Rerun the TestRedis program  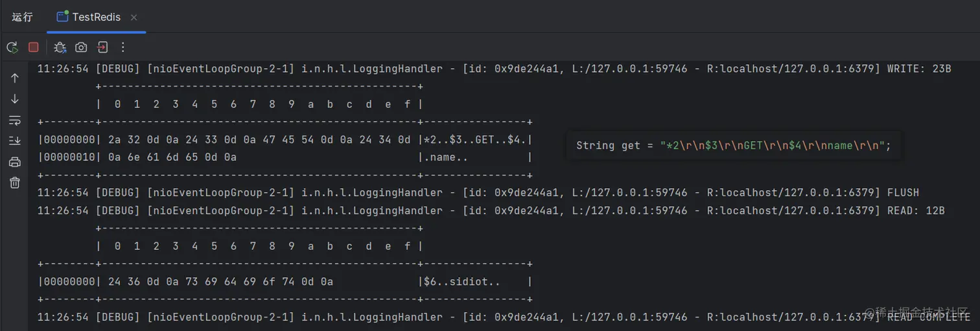pyautogui.click(x=12, y=47)
